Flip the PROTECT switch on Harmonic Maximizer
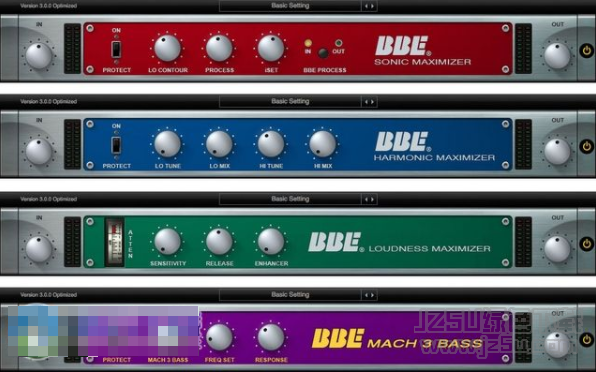The image size is (596, 372). (x=116, y=145)
